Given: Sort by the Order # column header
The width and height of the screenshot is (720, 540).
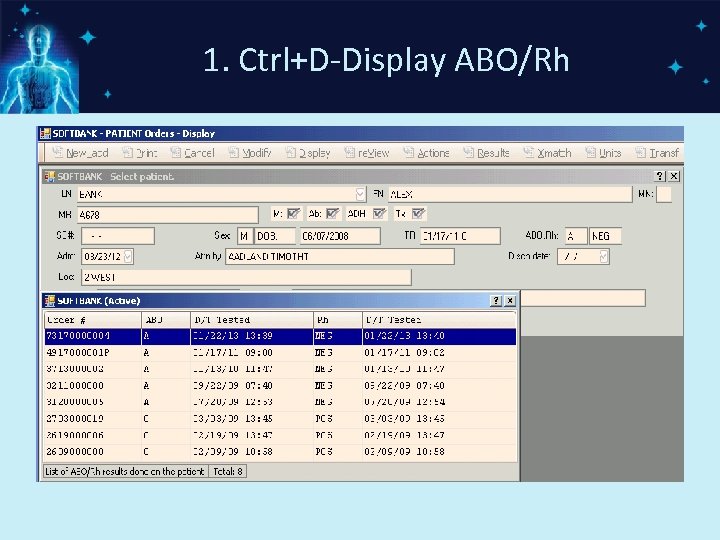Looking at the screenshot, I should click(93, 320).
